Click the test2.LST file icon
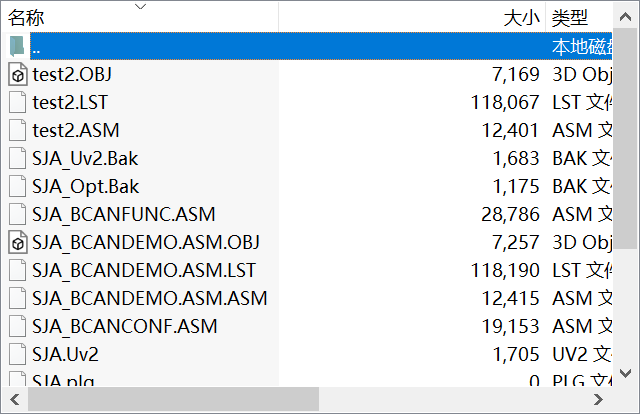 click(18, 102)
